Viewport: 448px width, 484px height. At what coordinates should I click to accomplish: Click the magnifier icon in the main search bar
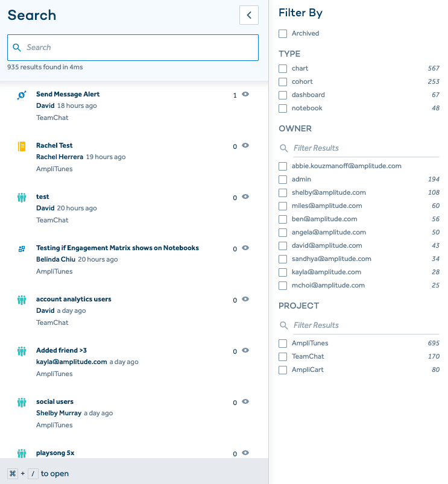[x=16, y=47]
